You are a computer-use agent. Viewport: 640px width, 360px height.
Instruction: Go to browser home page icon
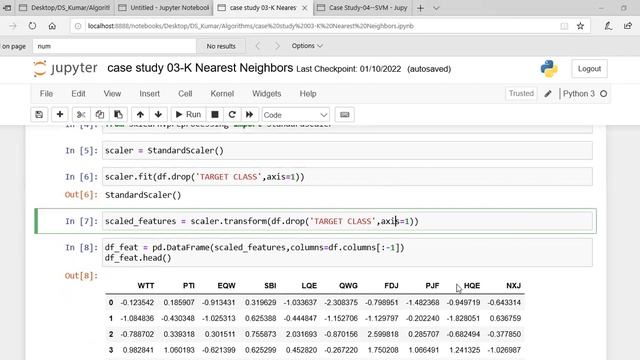(x=52, y=26)
